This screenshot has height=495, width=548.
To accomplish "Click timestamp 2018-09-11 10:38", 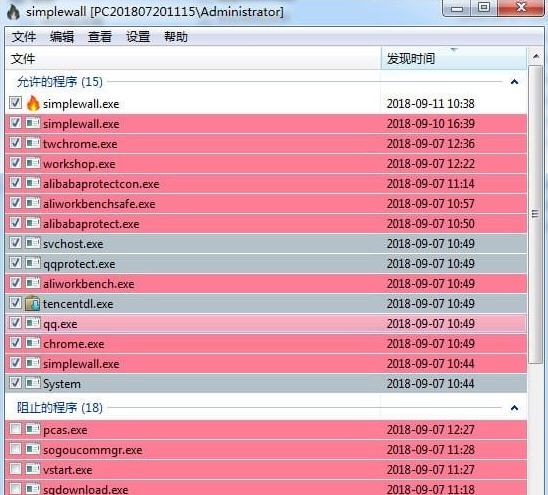I will click(431, 103).
